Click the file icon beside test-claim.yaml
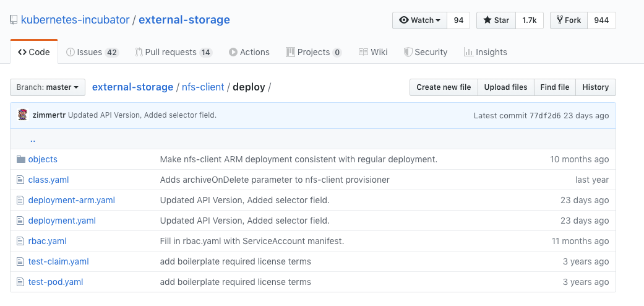Viewport: 644px width, 306px height. click(21, 261)
